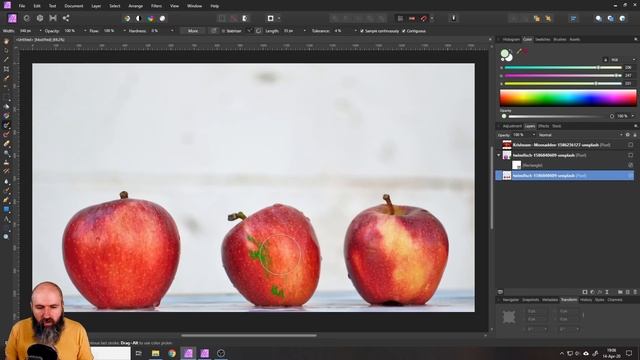The height and width of the screenshot is (360, 640).
Task: Switch to Photo Persona icon
Action: (x=12, y=18)
